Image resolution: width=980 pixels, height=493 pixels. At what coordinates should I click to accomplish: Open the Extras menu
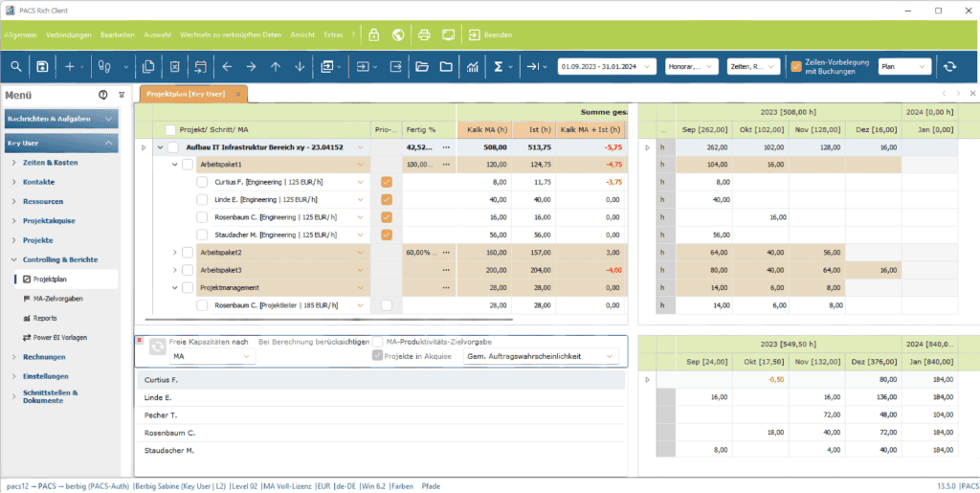pyautogui.click(x=333, y=35)
